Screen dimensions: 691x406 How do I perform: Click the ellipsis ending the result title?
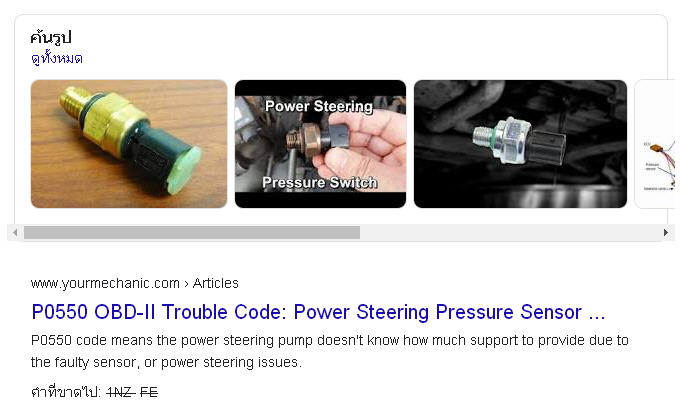(597, 314)
